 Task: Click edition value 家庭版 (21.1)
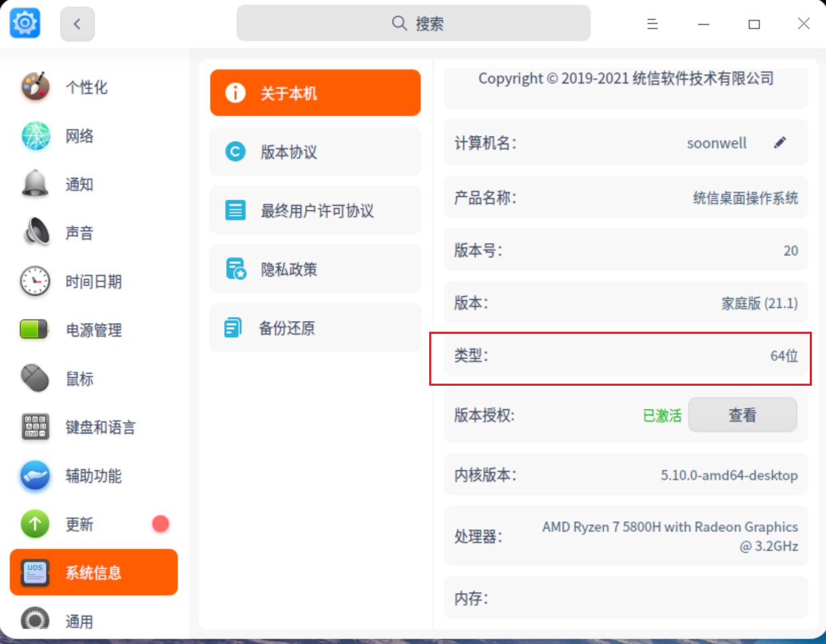pyautogui.click(x=760, y=303)
